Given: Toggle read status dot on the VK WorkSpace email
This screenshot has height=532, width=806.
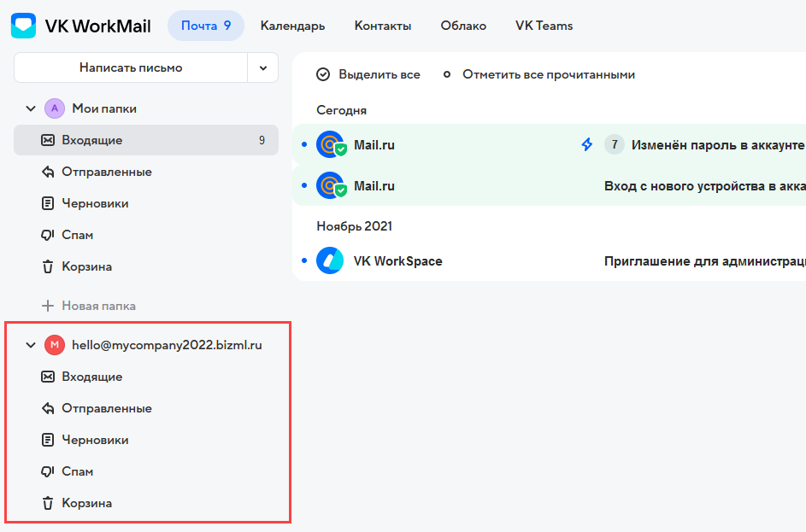Looking at the screenshot, I should pos(306,260).
